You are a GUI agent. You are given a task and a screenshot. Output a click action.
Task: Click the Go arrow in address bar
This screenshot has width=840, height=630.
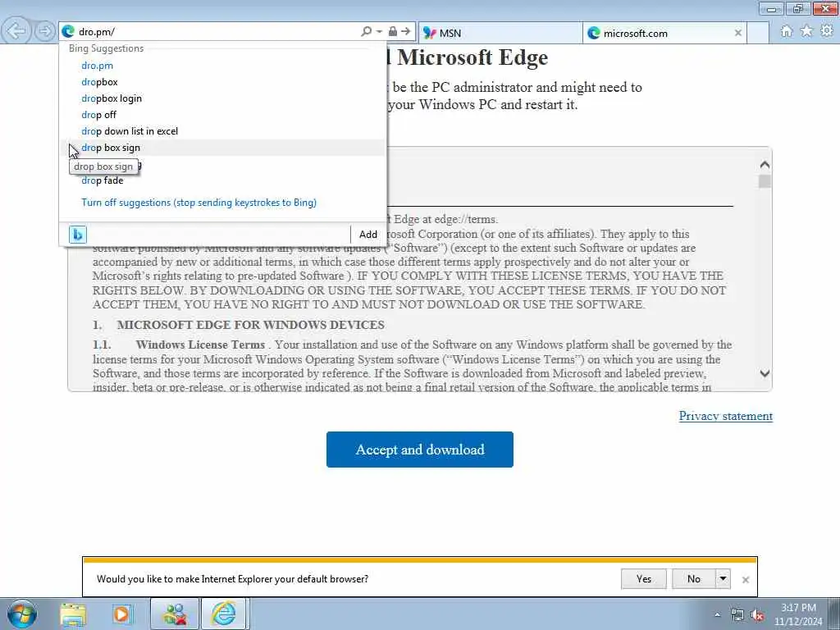[x=406, y=32]
